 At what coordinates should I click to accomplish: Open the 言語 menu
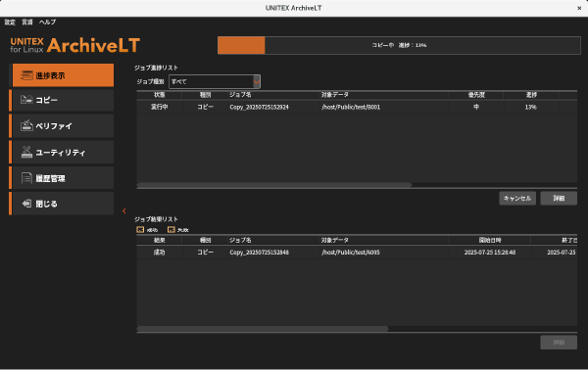(27, 23)
